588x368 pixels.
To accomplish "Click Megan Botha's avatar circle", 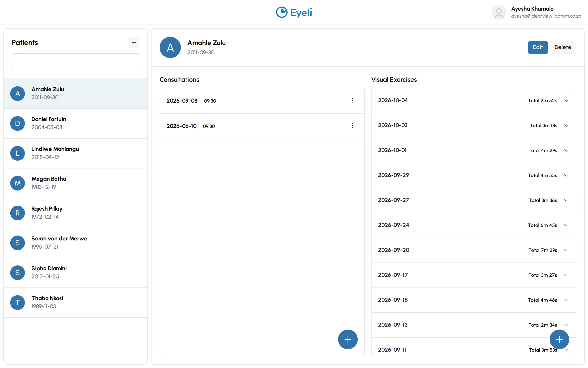I will (18, 183).
